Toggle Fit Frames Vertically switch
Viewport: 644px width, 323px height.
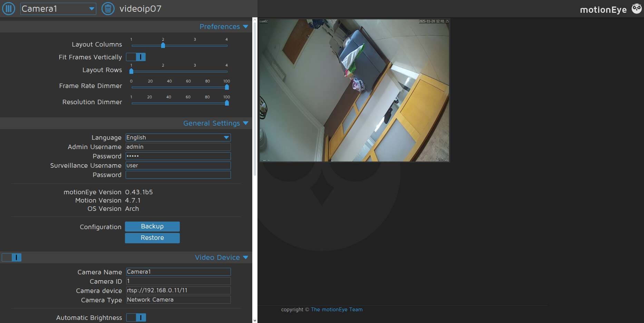(136, 57)
